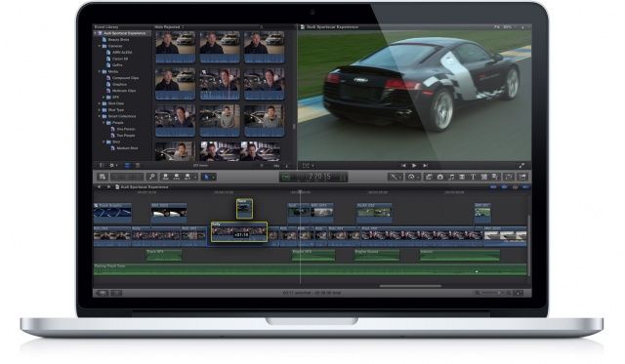Select the yellow-highlighted clip in the primary storyline
Viewport: 625px width, 364px height.
pyautogui.click(x=239, y=232)
